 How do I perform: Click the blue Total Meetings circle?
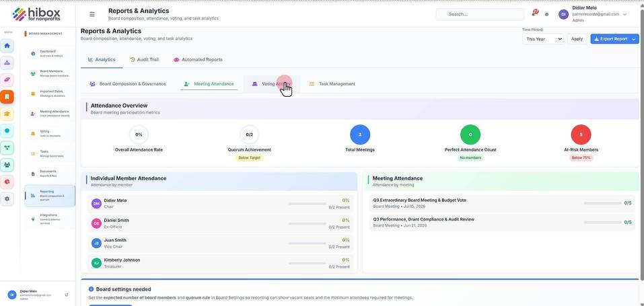pos(360,135)
